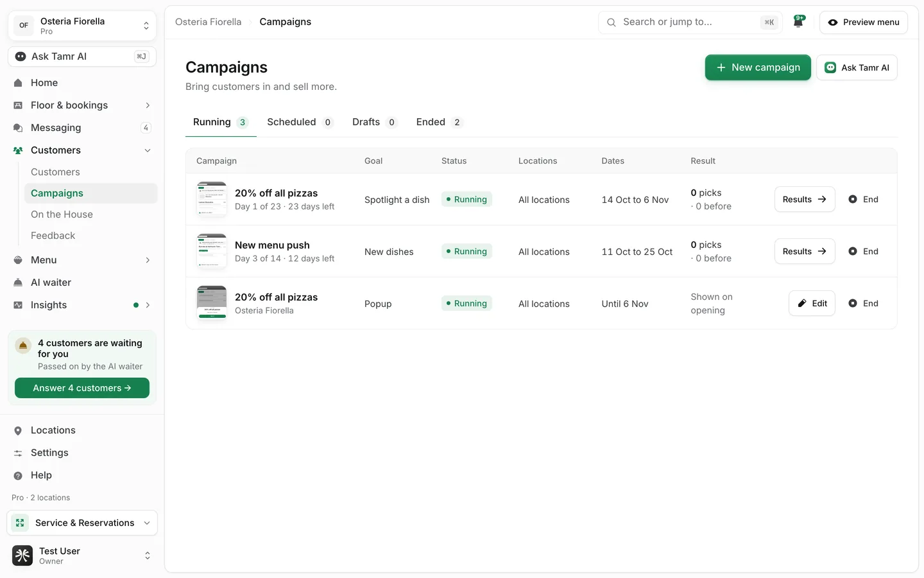End the Spotlight a dish campaign
The width and height of the screenshot is (924, 578).
[x=864, y=200]
